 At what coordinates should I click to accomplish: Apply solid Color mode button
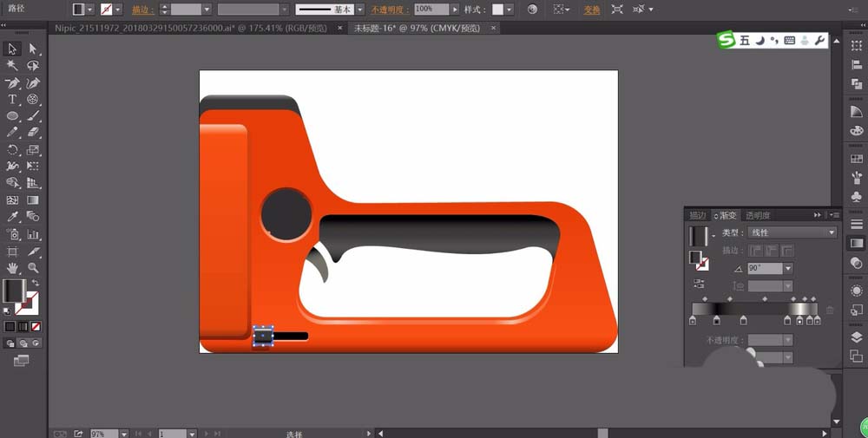click(x=10, y=327)
